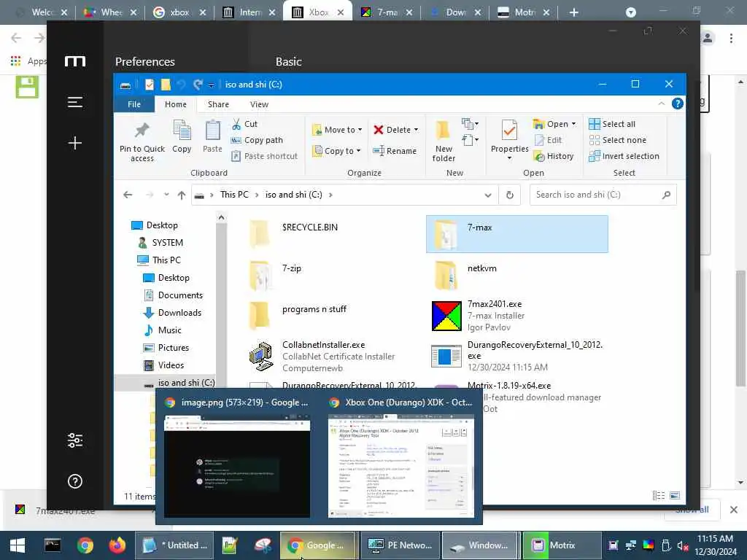Open the address bar history dropdown chevron

coord(488,195)
